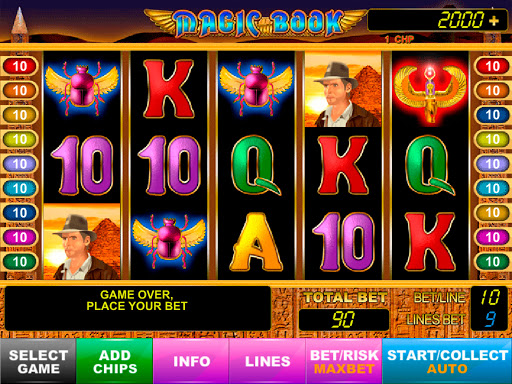Click the Bet/Line value 10 display

(x=490, y=297)
